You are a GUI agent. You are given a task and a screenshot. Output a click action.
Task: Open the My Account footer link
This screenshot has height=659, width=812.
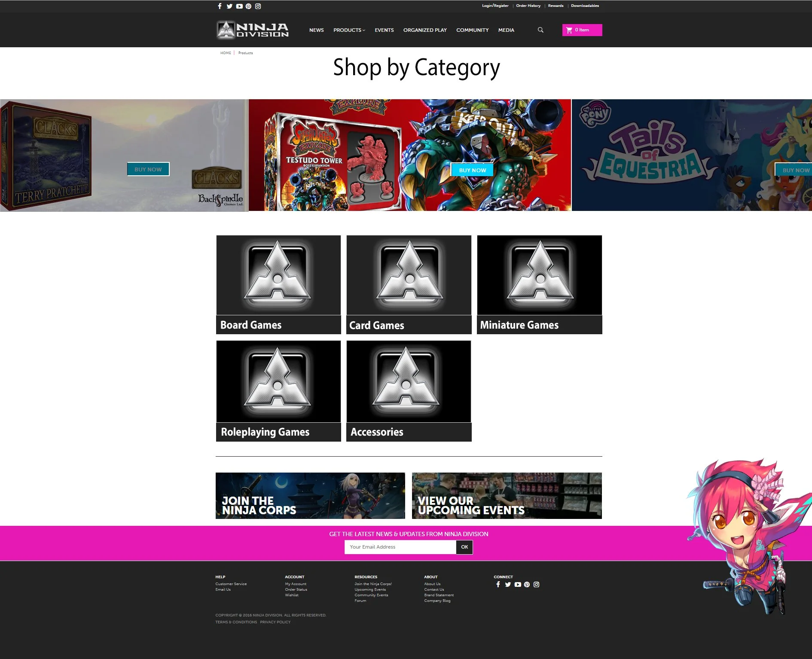(x=296, y=584)
